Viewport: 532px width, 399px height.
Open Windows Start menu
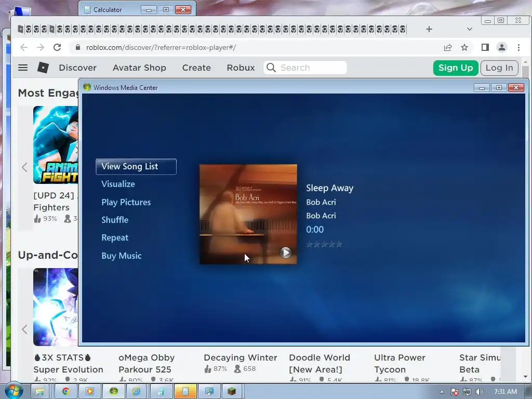pyautogui.click(x=14, y=391)
